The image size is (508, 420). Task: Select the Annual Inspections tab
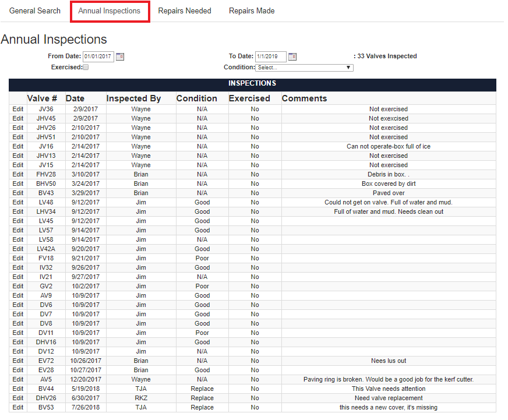[x=109, y=10]
